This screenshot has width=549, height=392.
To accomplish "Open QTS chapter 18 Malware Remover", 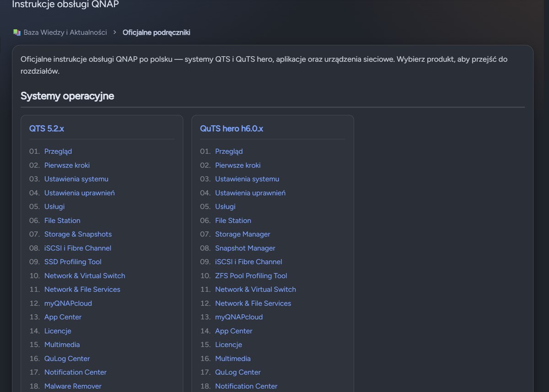I will (x=73, y=386).
